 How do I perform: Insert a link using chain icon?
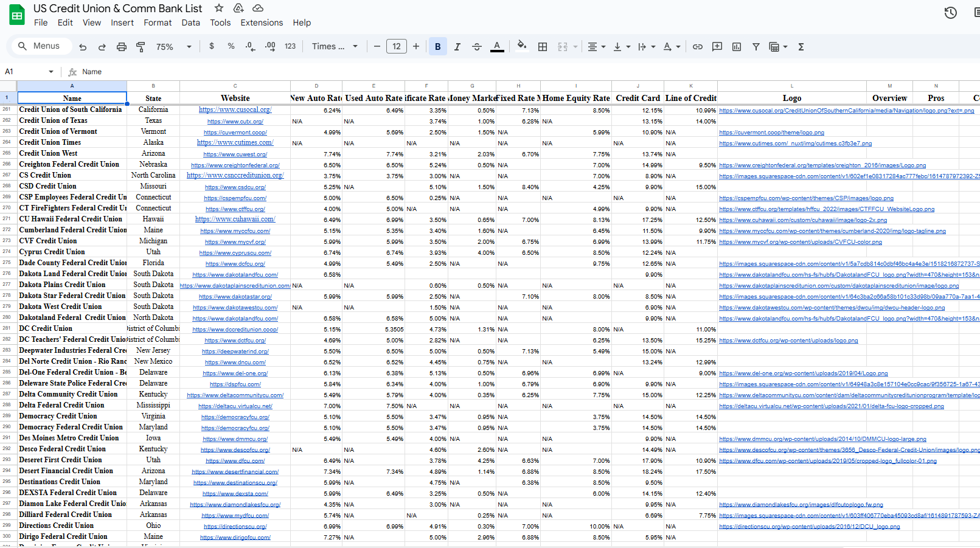point(698,47)
